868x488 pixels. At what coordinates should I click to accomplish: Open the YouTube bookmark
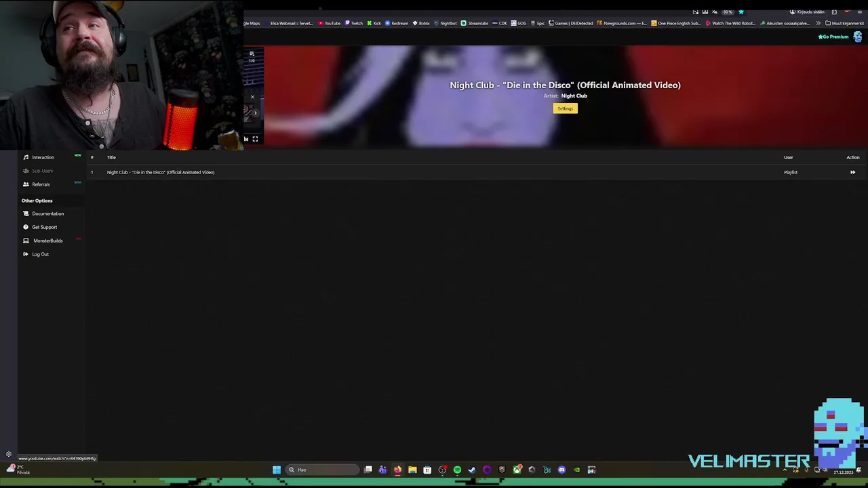coord(330,23)
